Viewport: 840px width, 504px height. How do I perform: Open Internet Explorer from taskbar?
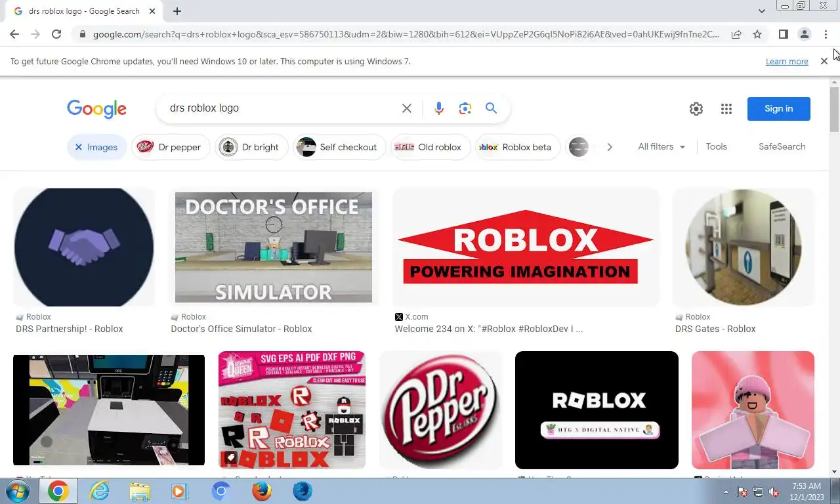(x=99, y=491)
